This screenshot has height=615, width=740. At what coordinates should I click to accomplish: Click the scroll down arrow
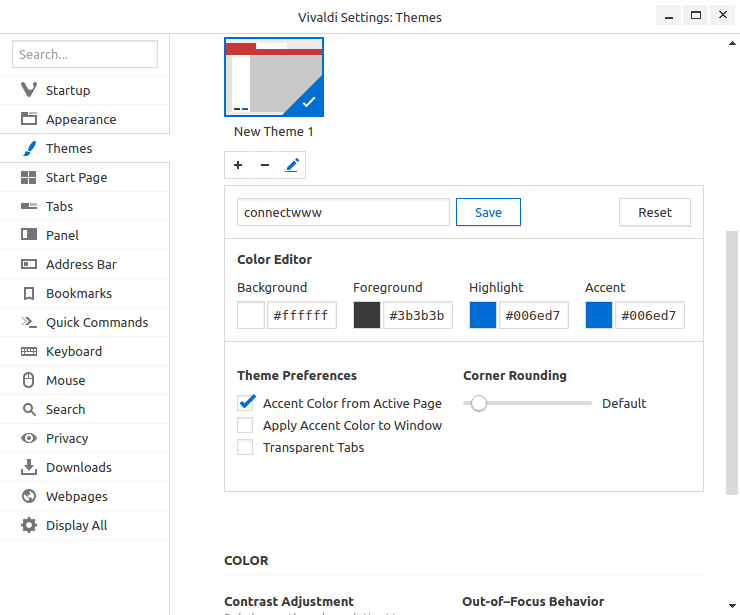tap(732, 606)
